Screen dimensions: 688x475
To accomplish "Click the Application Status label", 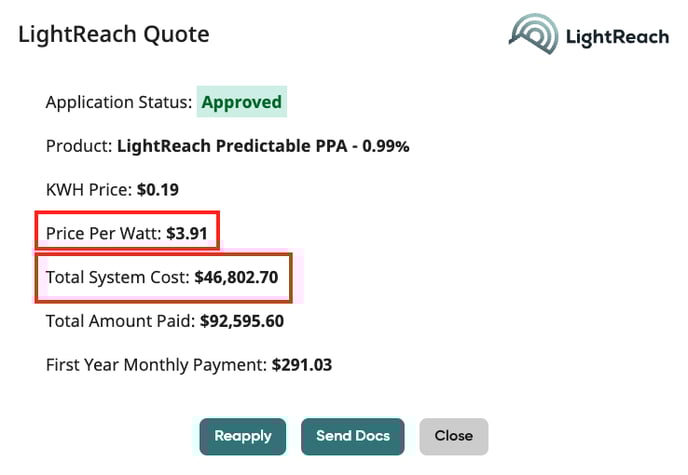I will [x=119, y=102].
